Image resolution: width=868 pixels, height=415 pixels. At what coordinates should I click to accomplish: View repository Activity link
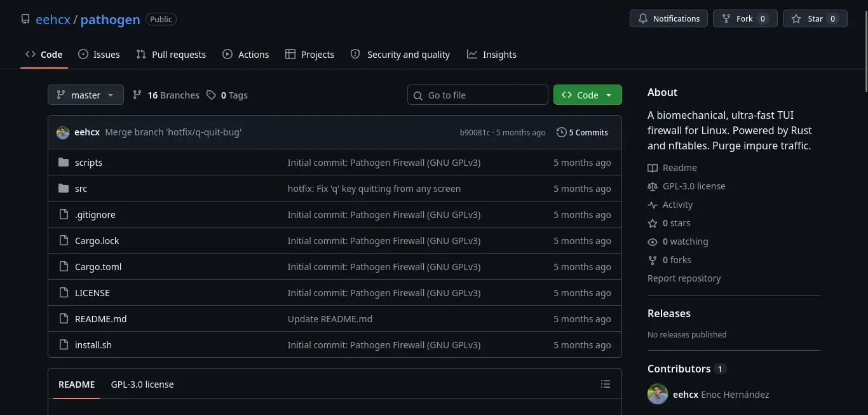click(670, 205)
